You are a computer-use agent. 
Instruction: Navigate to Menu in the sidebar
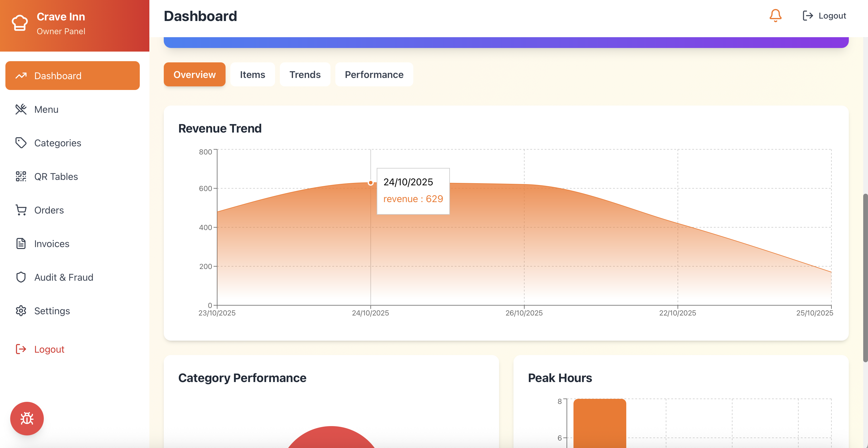click(73, 109)
